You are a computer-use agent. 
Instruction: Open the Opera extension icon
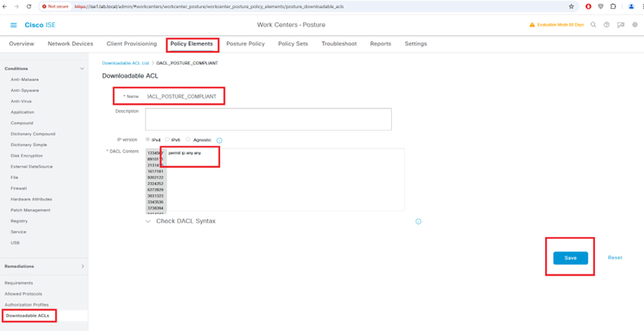pos(589,6)
